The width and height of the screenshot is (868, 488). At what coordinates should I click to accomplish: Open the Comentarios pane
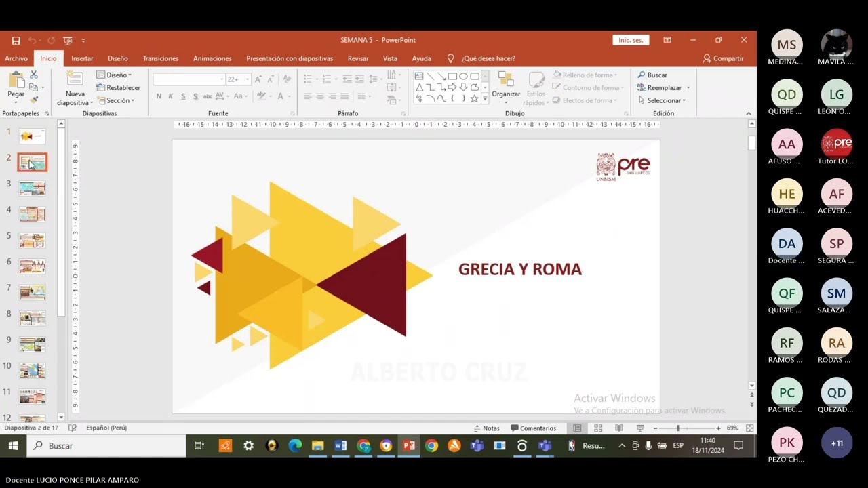[x=533, y=428]
